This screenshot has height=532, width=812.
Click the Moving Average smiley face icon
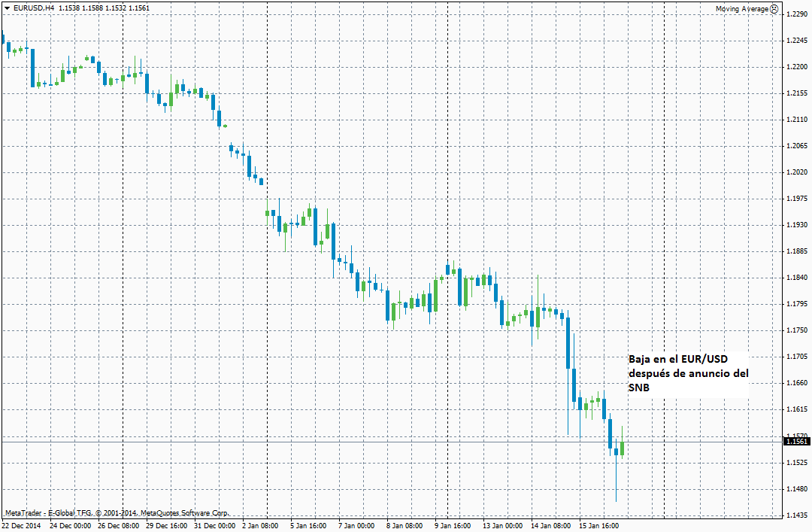pyautogui.click(x=774, y=9)
